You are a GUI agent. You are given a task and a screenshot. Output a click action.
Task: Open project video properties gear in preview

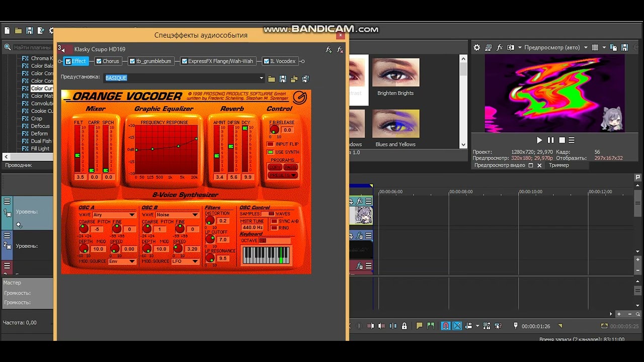[477, 48]
